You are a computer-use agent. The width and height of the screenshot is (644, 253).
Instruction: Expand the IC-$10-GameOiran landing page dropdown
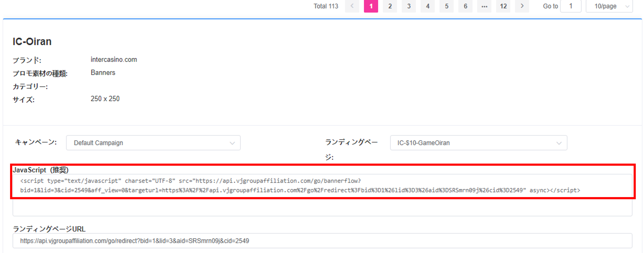pos(479,143)
